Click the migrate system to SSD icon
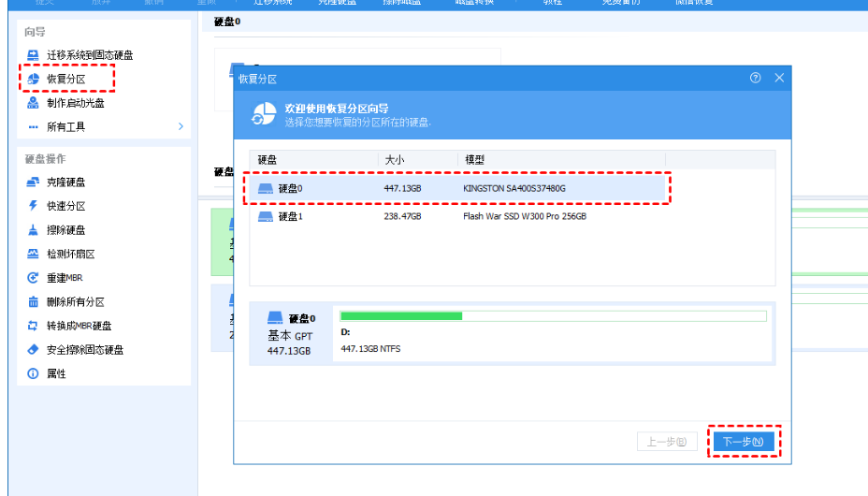The width and height of the screenshot is (868, 496). point(34,55)
